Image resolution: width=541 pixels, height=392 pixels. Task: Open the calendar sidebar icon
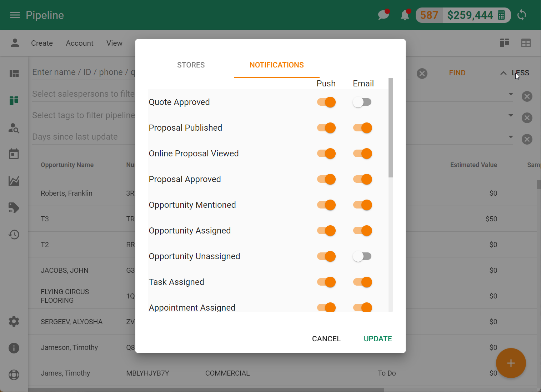pos(14,154)
